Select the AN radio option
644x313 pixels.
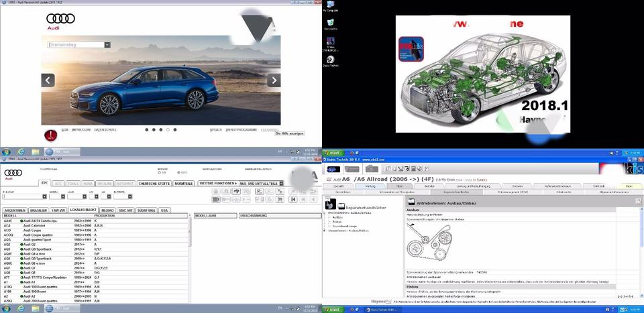pyautogui.click(x=160, y=173)
